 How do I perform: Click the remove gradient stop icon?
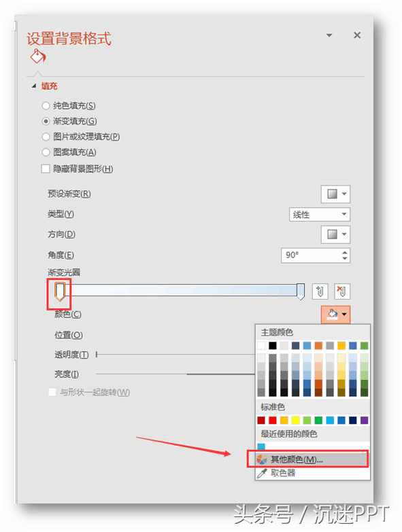pos(342,291)
